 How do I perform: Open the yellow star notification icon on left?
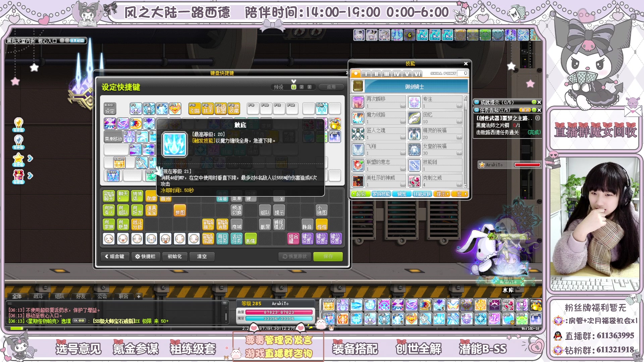tap(18, 159)
